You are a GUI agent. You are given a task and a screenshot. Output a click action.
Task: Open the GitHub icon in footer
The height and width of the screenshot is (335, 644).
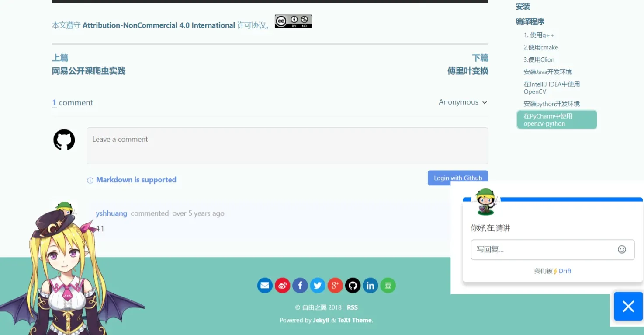click(353, 286)
